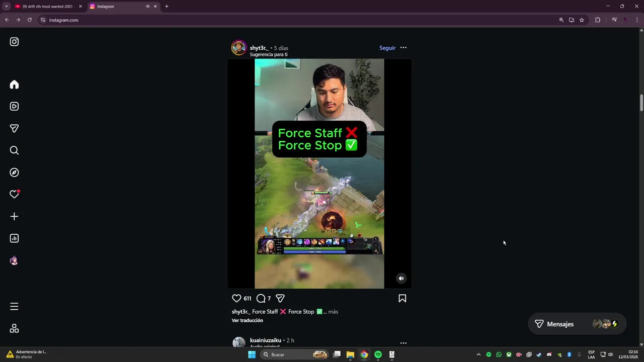This screenshot has height=362, width=644.
Task: Open the media controls icon in the toolbar
Action: [x=614, y=20]
